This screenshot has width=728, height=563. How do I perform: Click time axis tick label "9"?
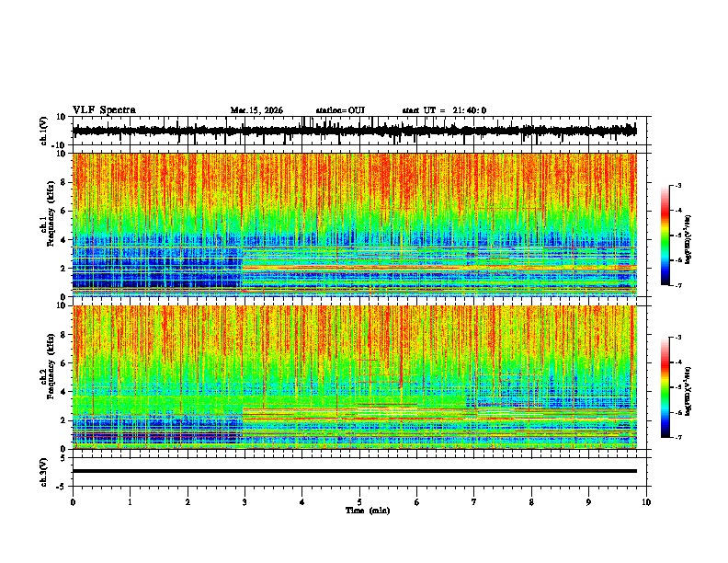(x=588, y=502)
